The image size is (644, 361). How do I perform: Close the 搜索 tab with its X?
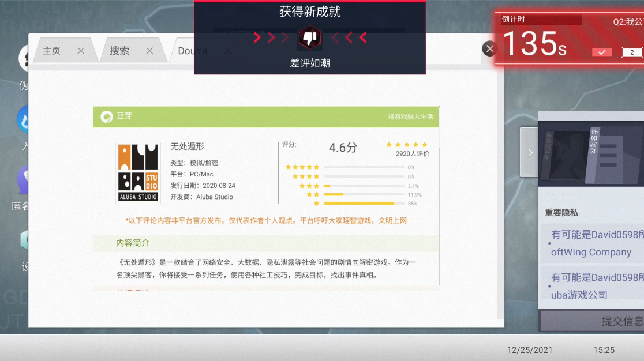[149, 51]
